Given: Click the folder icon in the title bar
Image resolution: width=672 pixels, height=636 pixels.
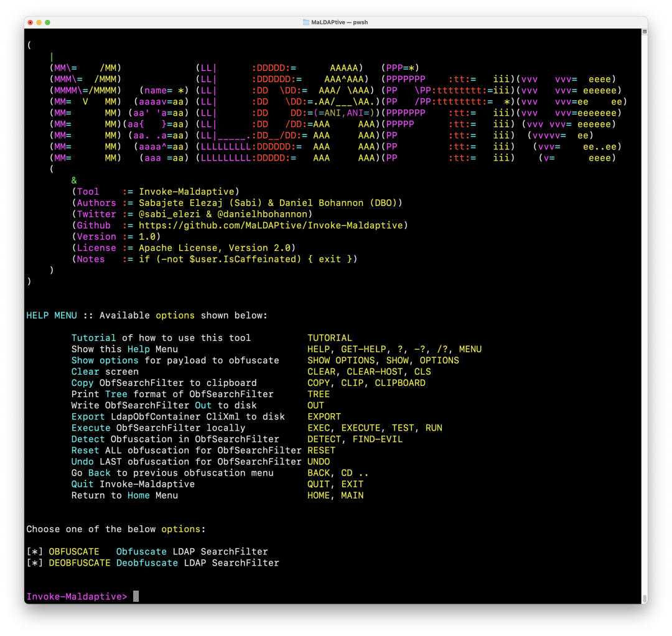Looking at the screenshot, I should [x=306, y=22].
